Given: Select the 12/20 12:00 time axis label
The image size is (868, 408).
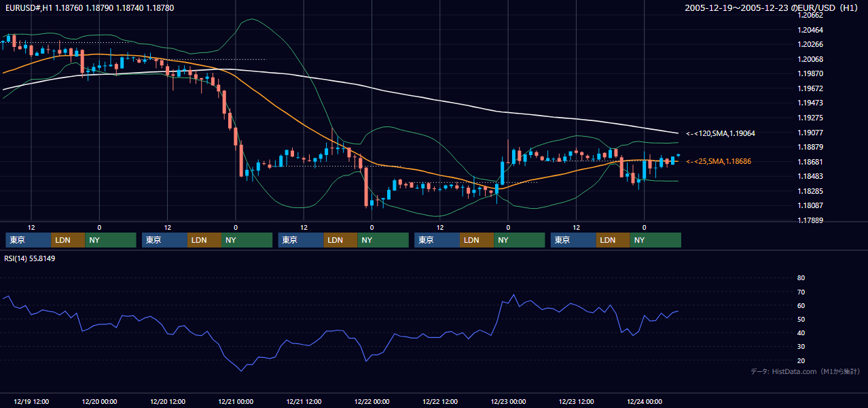Looking at the screenshot, I should coord(168,401).
